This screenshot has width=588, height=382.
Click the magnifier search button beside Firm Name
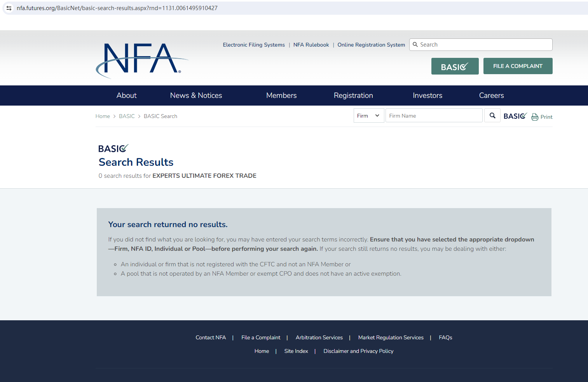click(x=492, y=116)
